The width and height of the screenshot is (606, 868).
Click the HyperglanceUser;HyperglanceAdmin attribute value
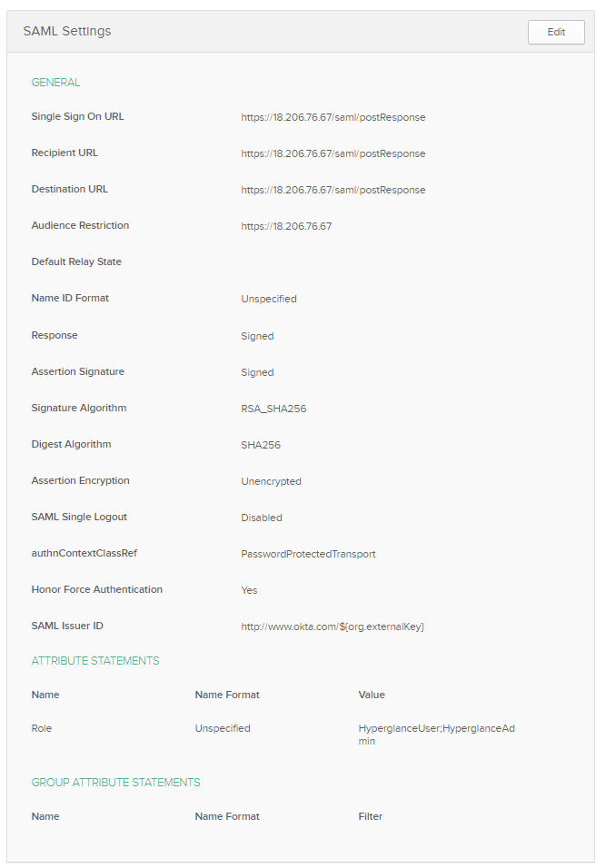pos(436,735)
